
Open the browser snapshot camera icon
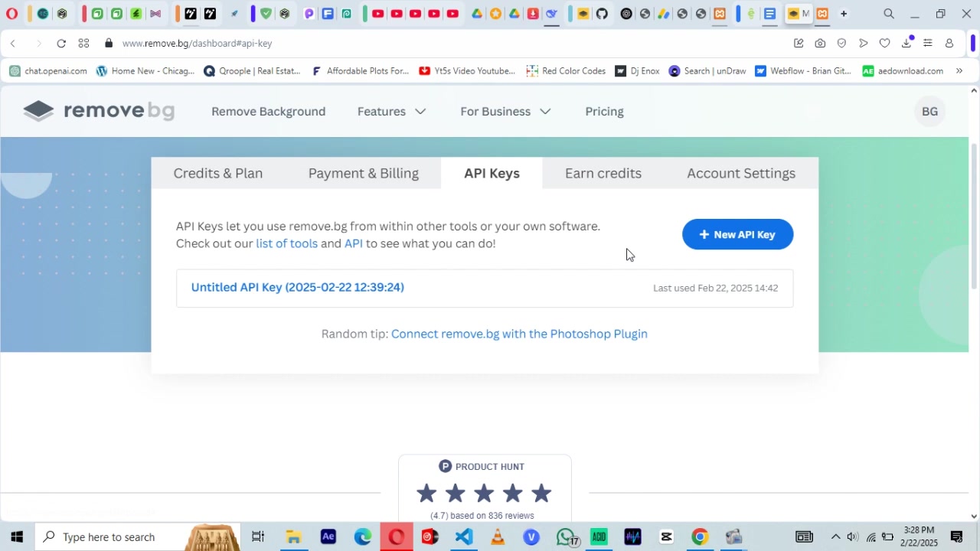820,44
